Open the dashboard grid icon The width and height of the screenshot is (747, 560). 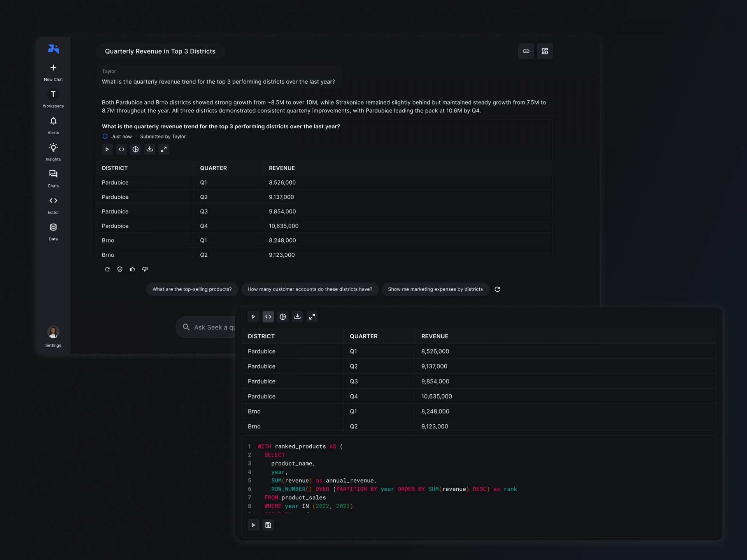click(545, 51)
